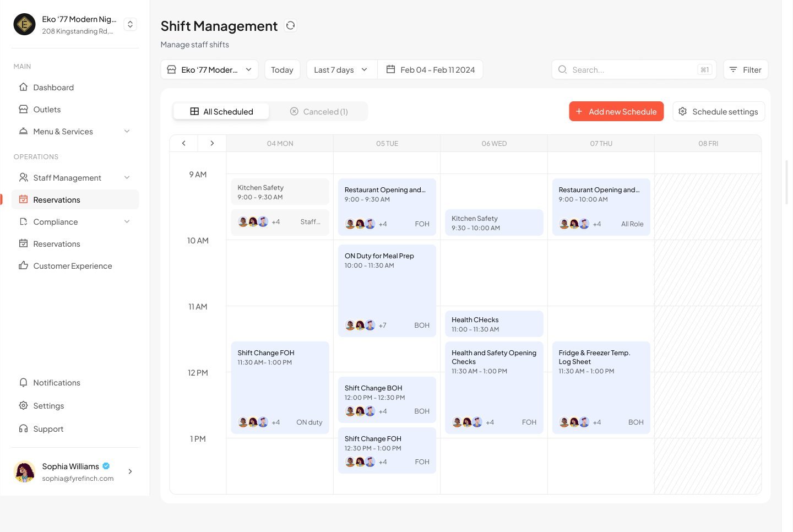Click the verified badge next to Sophia Williams
Image resolution: width=793 pixels, height=532 pixels.
(x=106, y=466)
